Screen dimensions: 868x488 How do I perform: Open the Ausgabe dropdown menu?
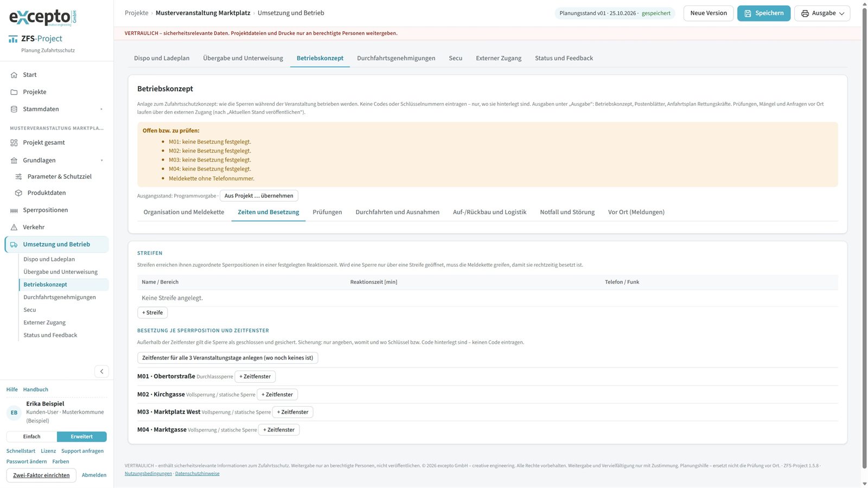(x=822, y=13)
